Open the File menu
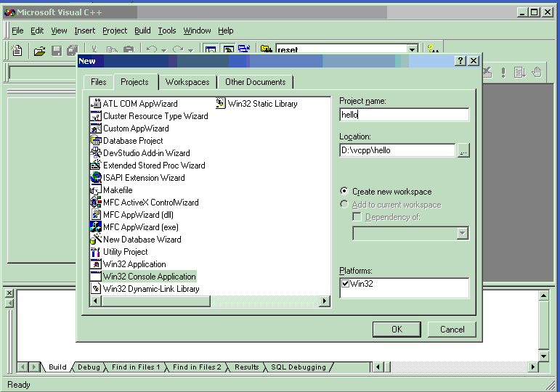 tap(17, 30)
